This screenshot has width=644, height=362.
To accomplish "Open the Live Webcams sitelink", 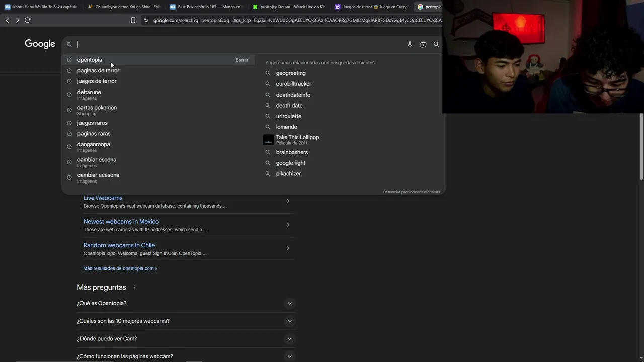I will point(103,198).
